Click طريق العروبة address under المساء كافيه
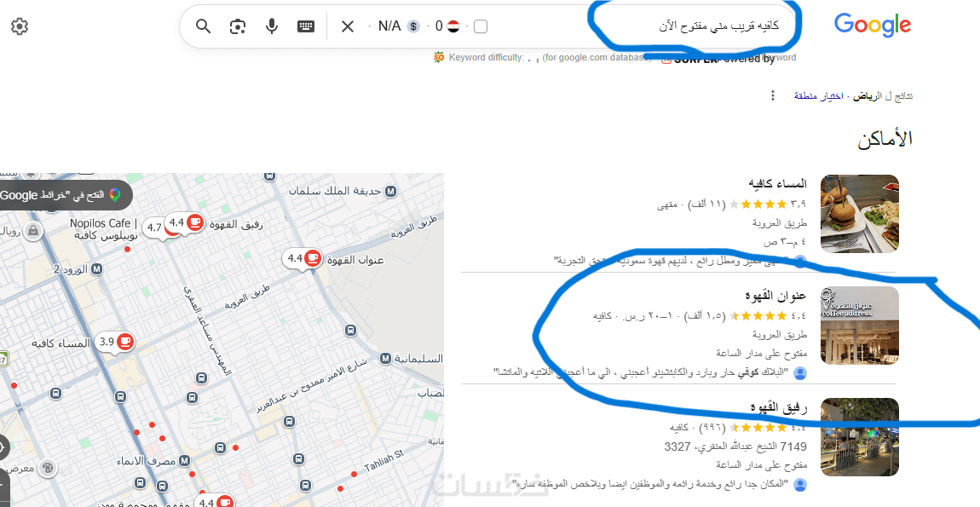This screenshot has height=507, width=980. click(x=780, y=222)
